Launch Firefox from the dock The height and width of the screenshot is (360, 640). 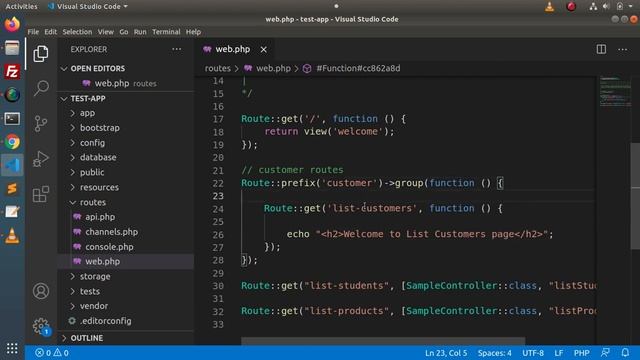12,24
